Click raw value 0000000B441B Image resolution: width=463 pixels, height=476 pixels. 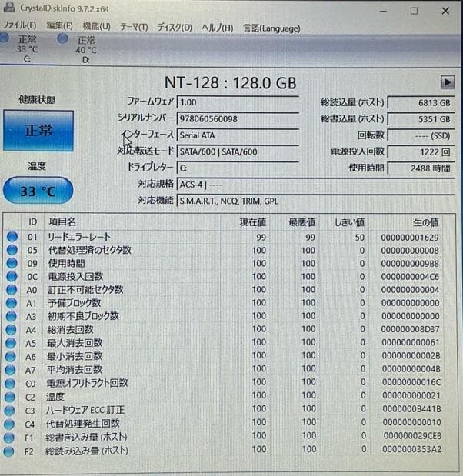(411, 409)
